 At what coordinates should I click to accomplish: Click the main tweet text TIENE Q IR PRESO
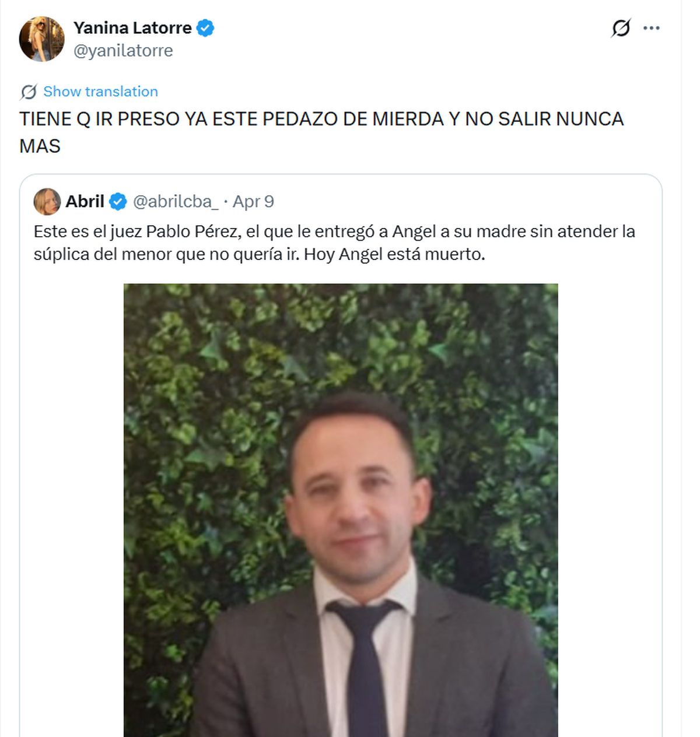[x=321, y=132]
